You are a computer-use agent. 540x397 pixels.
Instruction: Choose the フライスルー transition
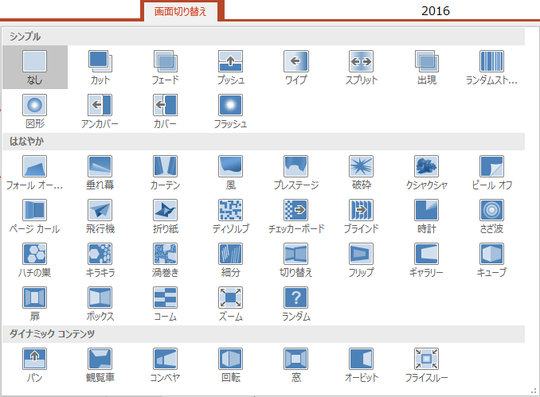pyautogui.click(x=426, y=365)
